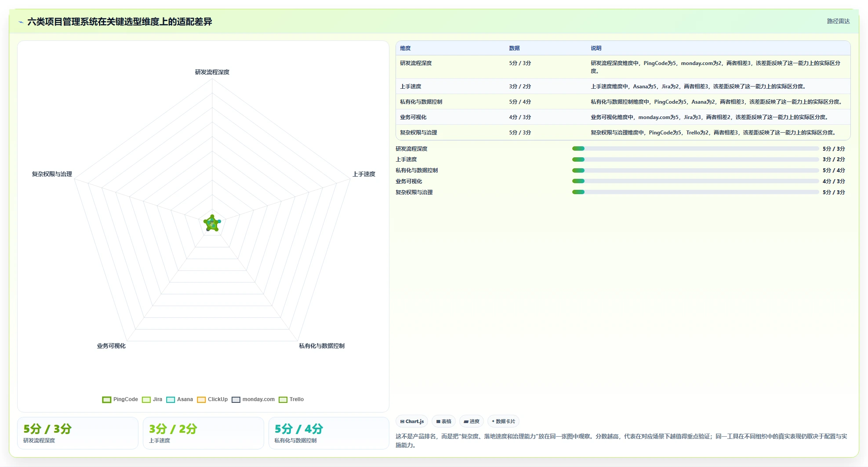
Task: Toggle the monday.com legend entry
Action: [253, 399]
